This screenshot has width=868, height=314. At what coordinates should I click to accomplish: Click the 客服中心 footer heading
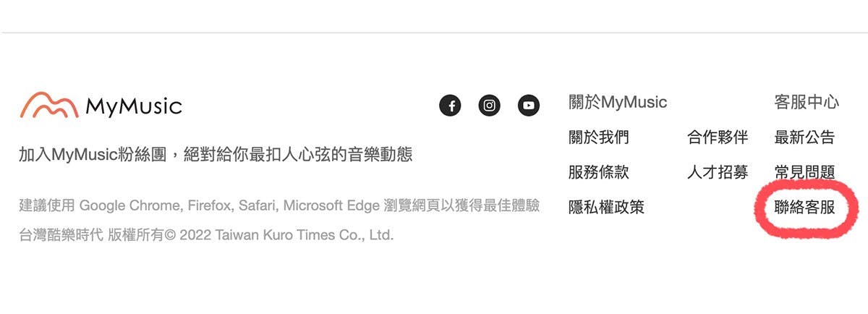[807, 102]
